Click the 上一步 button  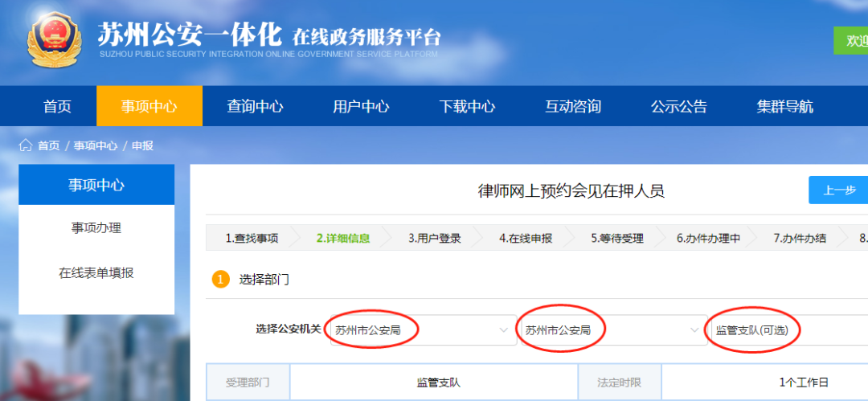[839, 190]
